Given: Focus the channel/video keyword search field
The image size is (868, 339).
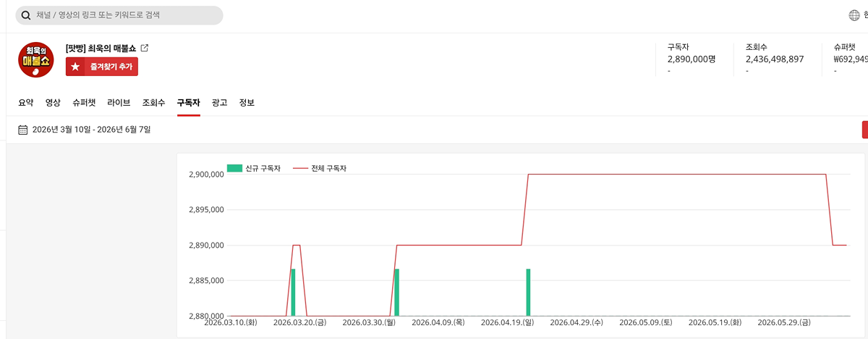Looking at the screenshot, I should 119,15.
